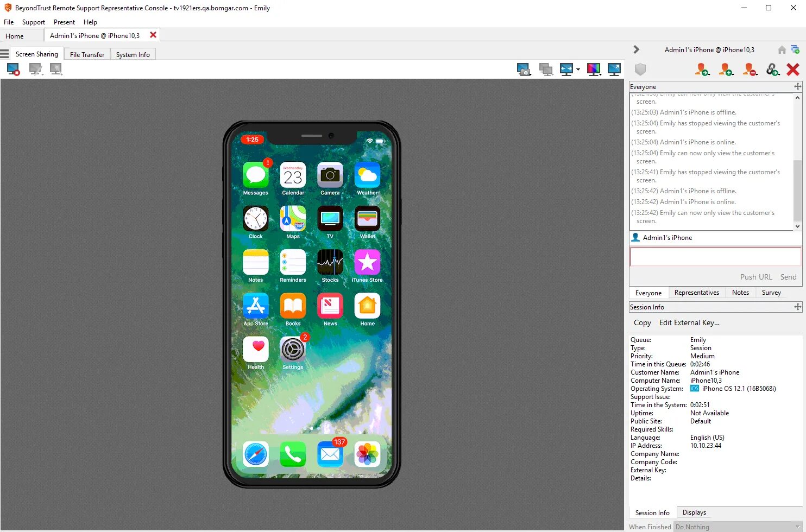This screenshot has height=532, width=806.
Task: Remove a member with the minus user icon
Action: [x=750, y=69]
